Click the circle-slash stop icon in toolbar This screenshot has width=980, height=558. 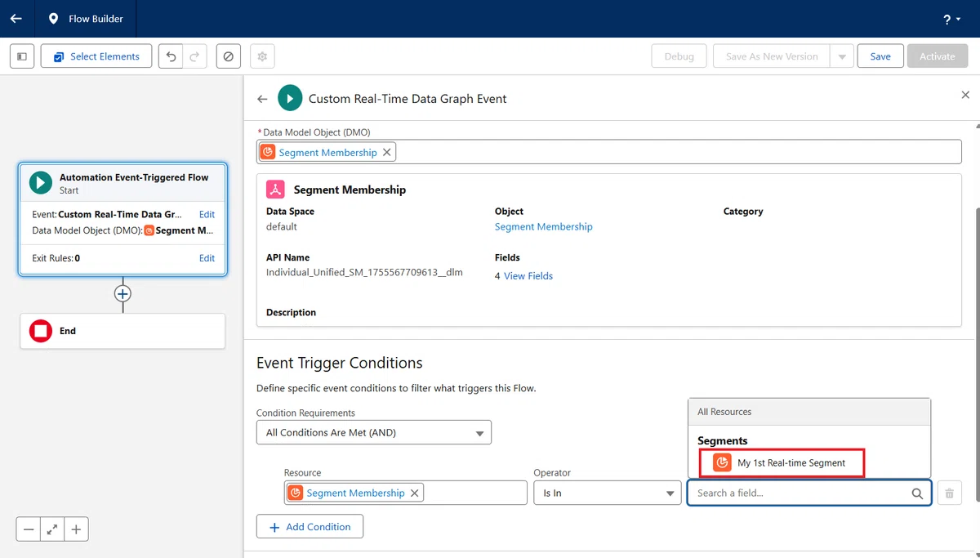tap(229, 56)
